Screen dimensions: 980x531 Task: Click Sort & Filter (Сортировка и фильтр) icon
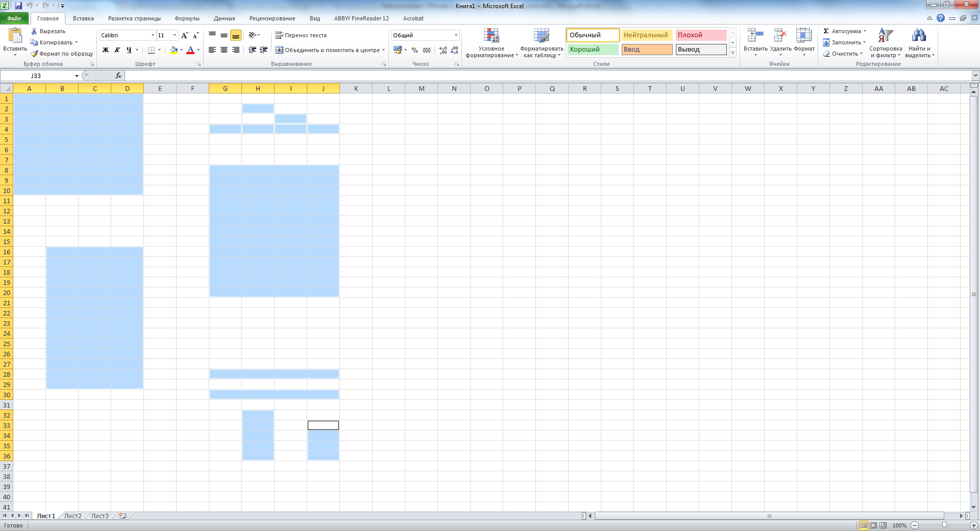coord(886,35)
